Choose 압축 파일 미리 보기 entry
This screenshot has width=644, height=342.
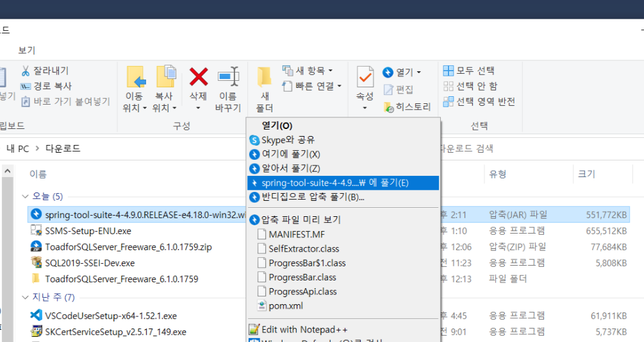pyautogui.click(x=343, y=220)
